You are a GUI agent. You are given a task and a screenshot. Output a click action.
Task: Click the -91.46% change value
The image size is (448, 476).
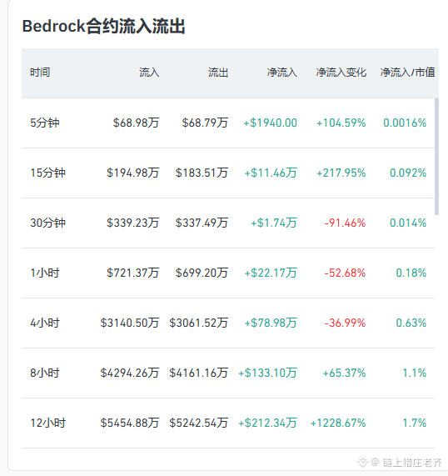coord(346,223)
